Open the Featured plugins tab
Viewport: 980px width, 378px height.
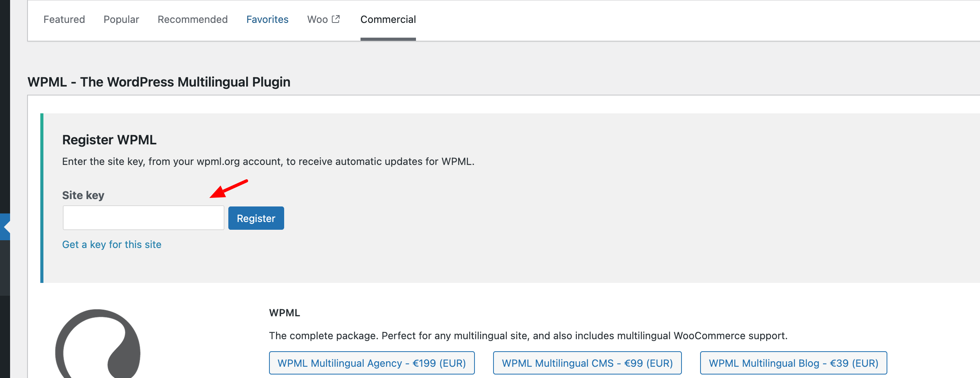[x=64, y=19]
